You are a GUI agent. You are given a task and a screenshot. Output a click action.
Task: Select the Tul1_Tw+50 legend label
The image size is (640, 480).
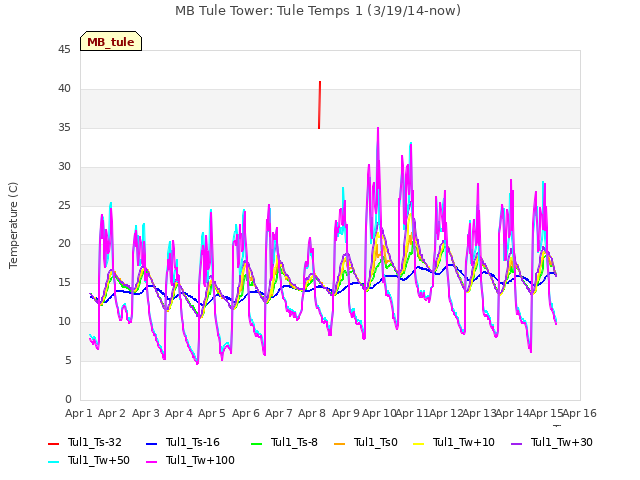[x=99, y=460]
